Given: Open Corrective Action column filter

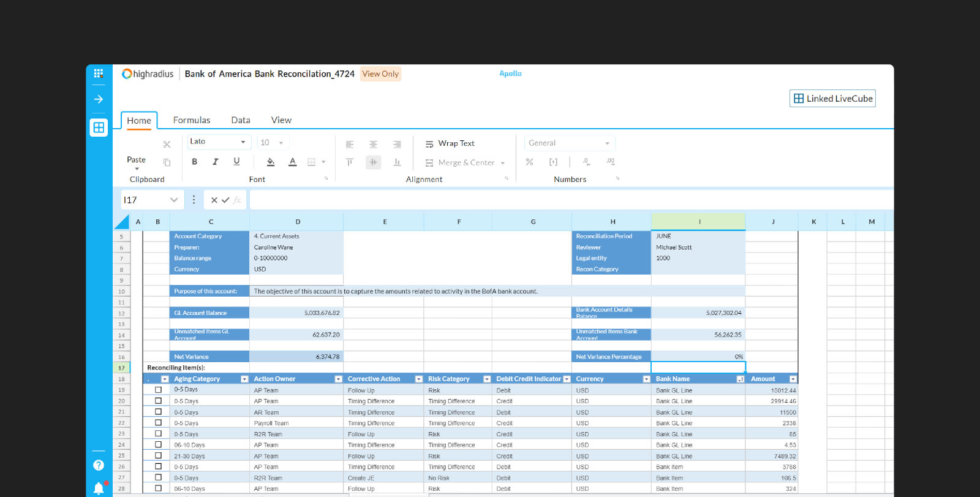Looking at the screenshot, I should point(419,379).
